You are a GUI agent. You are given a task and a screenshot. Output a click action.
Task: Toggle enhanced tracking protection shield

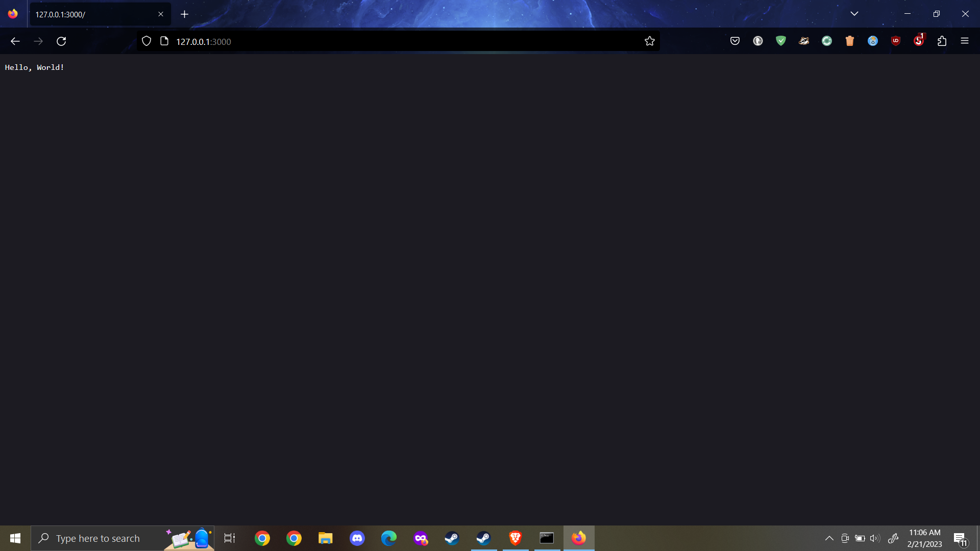click(x=146, y=41)
